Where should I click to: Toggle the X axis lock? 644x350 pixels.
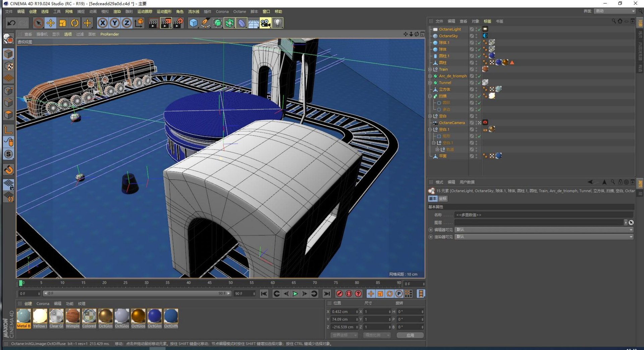pyautogui.click(x=103, y=23)
